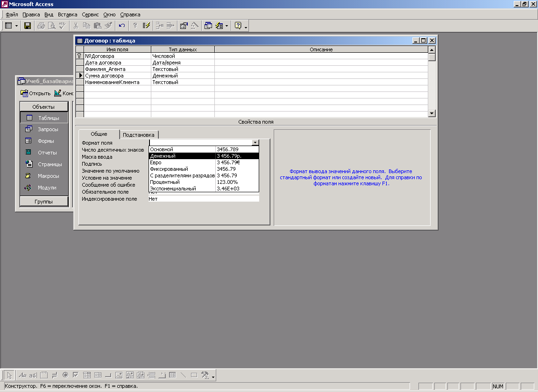Click the Дата/время data type cell
538x392 pixels.
pos(183,63)
